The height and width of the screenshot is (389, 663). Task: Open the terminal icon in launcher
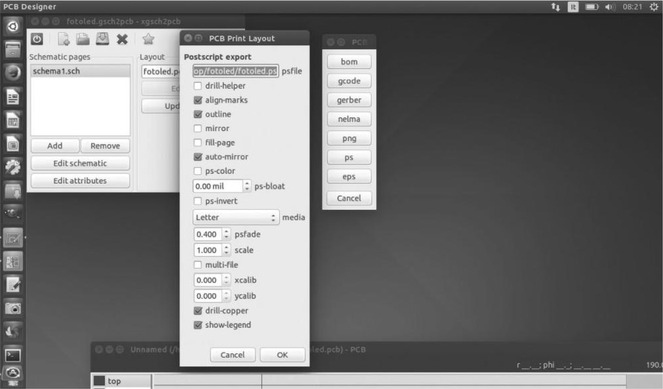pos(13,355)
